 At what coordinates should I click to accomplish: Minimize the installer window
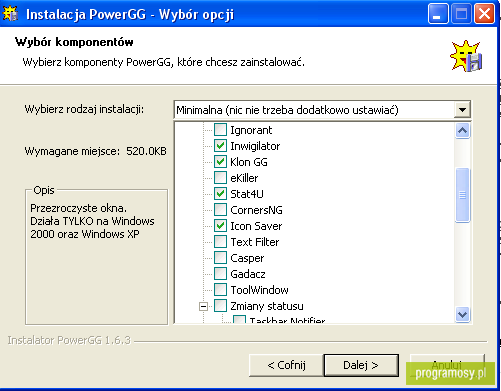click(438, 14)
